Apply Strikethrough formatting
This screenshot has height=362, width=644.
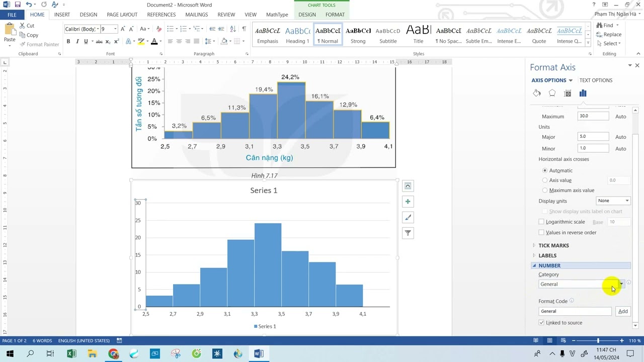tap(99, 41)
